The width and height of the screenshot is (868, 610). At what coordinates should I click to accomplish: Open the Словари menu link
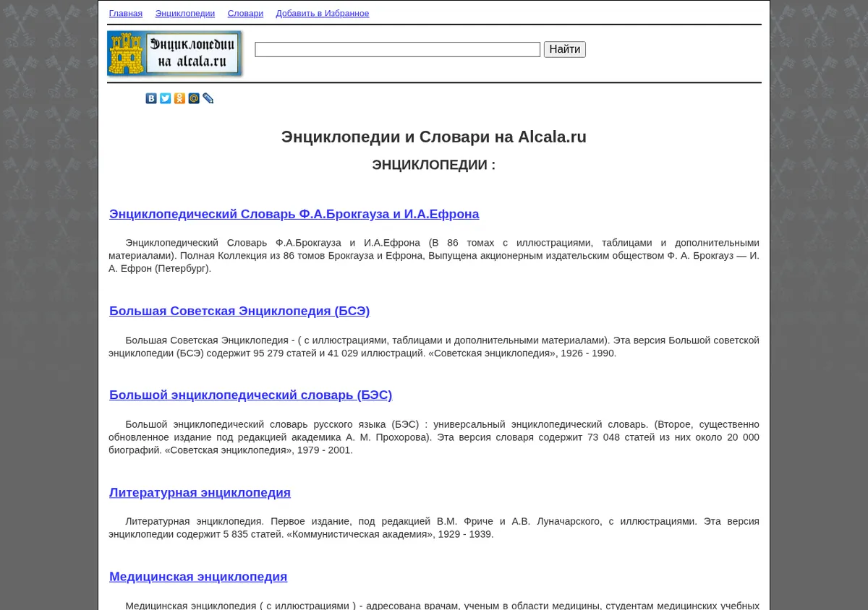(245, 14)
